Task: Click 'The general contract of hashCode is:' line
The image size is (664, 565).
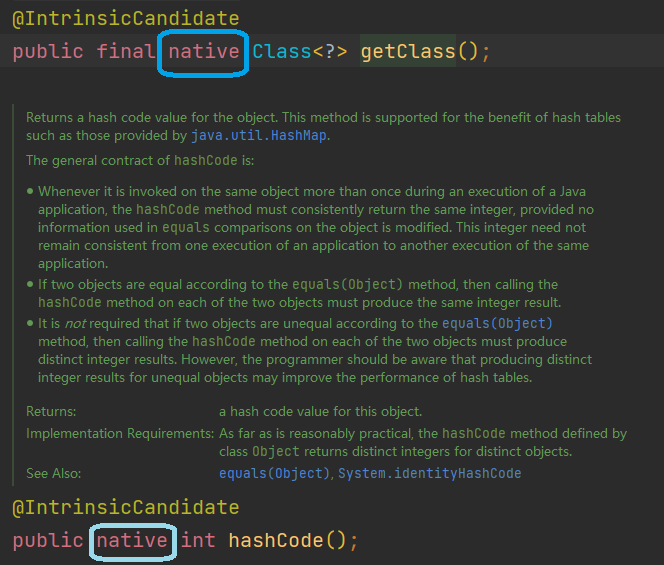Action: 140,161
